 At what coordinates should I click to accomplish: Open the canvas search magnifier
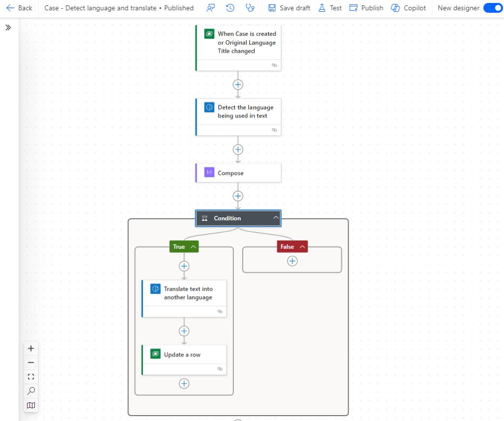pyautogui.click(x=31, y=391)
